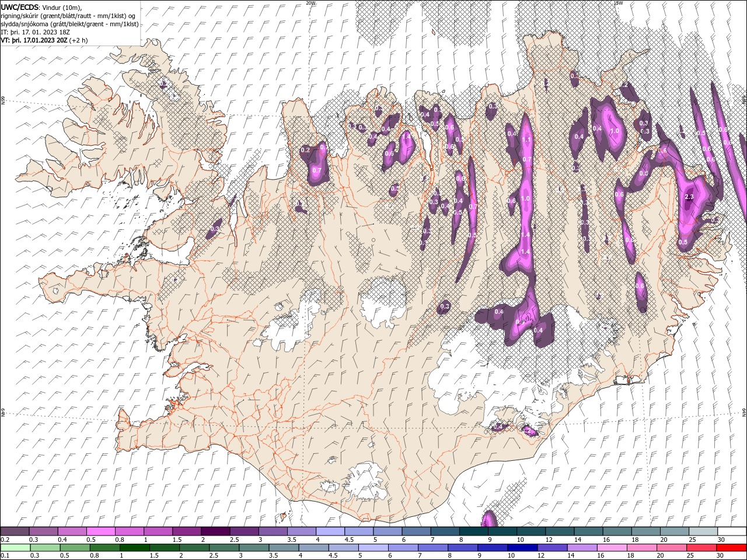Select the white 30+ swatch in upper scale
The width and height of the screenshot is (747, 560).
(x=732, y=531)
